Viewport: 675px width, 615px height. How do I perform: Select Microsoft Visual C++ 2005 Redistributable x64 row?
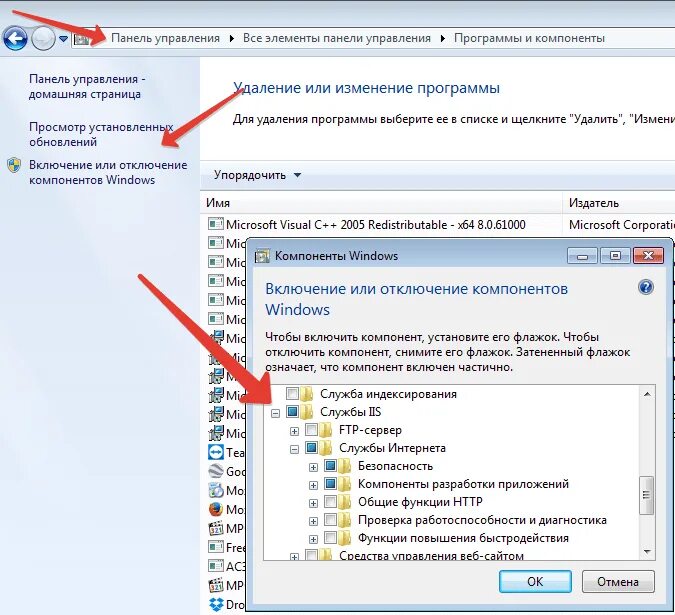[438, 225]
